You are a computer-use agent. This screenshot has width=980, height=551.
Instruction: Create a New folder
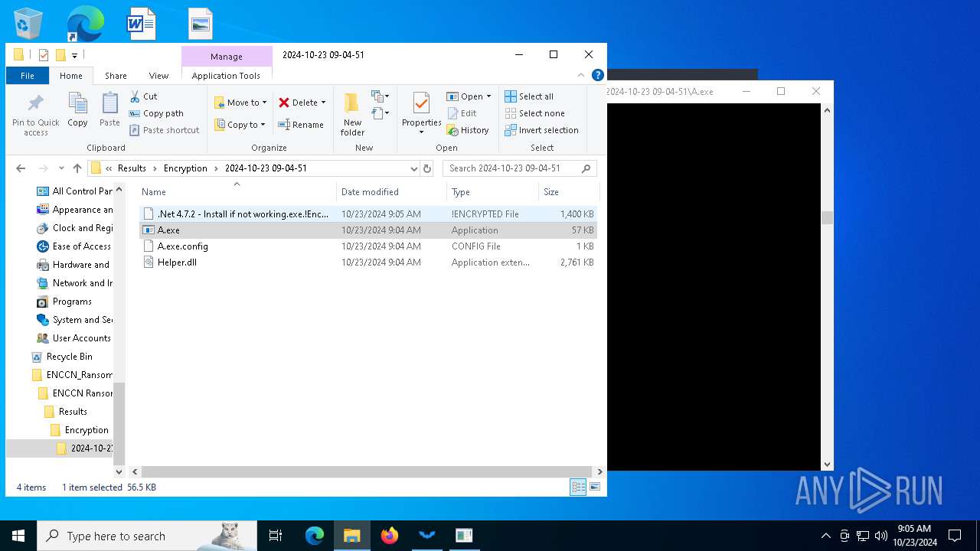[352, 115]
